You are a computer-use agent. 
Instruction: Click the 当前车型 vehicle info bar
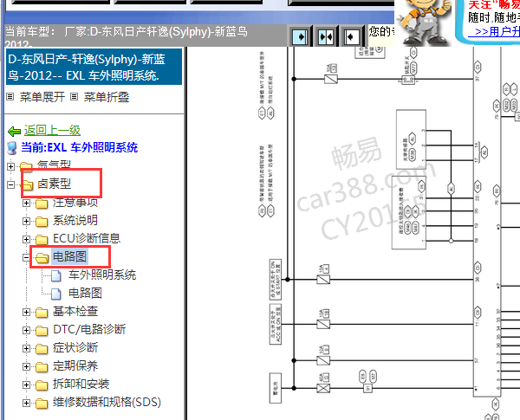click(x=146, y=36)
